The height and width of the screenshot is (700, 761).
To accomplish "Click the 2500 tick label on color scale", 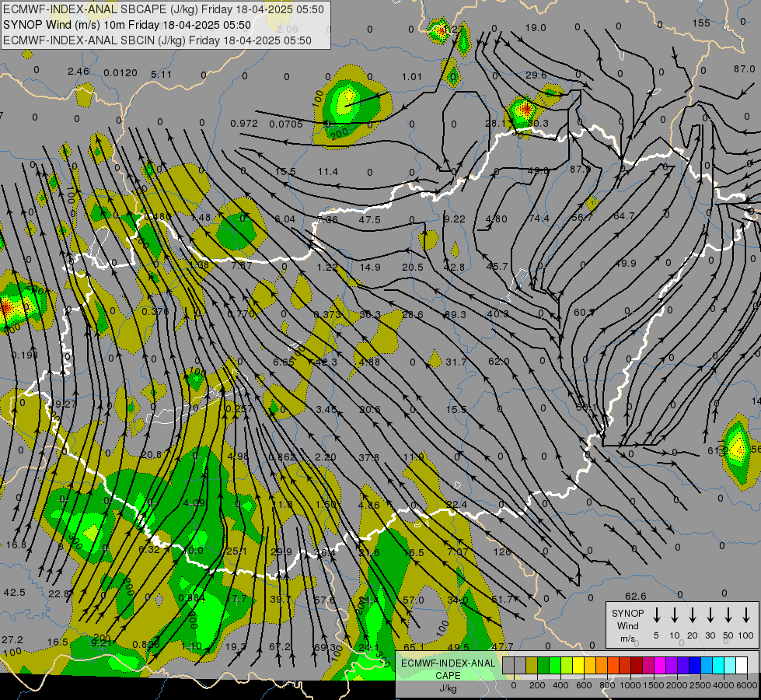I will (700, 685).
